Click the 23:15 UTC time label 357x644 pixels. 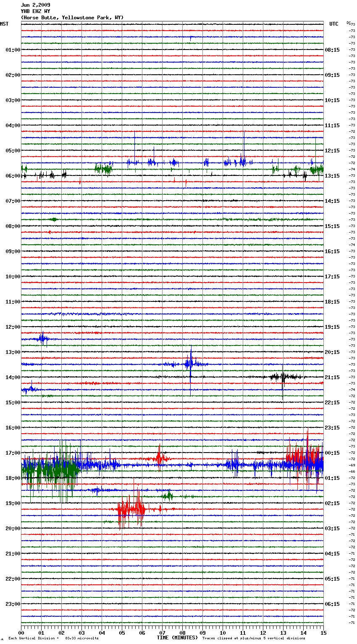332,428
